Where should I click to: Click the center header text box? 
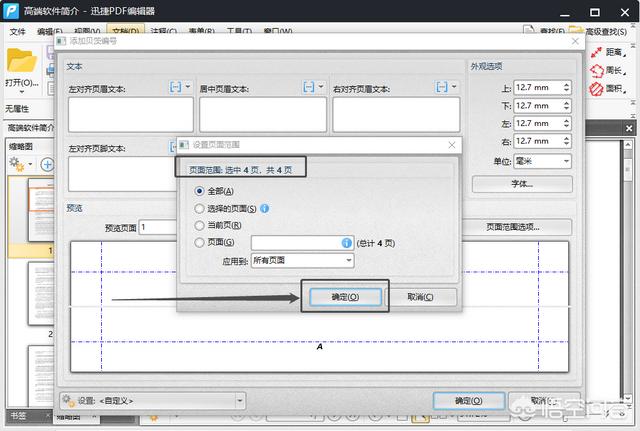coord(263,115)
